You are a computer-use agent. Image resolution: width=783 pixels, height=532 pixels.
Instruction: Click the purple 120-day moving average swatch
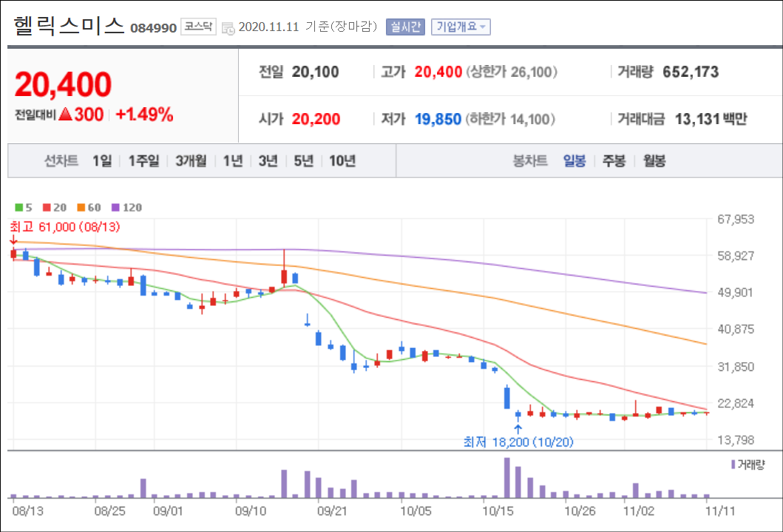pos(115,208)
